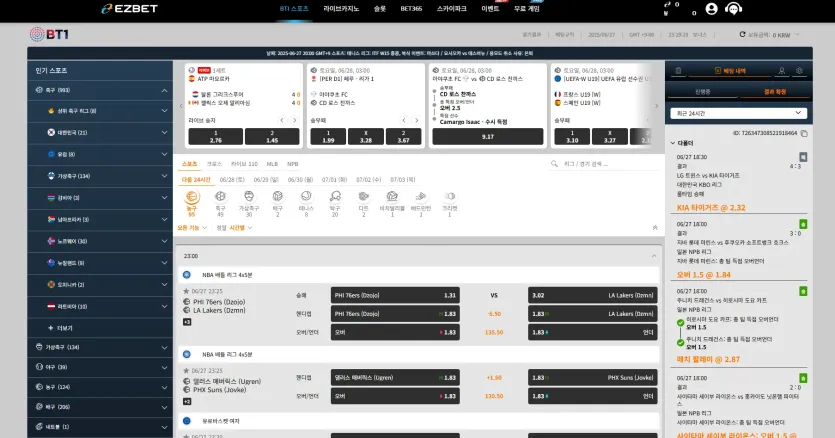The height and width of the screenshot is (438, 835).
Task: Open the 모든 기능 filter dropdown
Action: point(192,228)
